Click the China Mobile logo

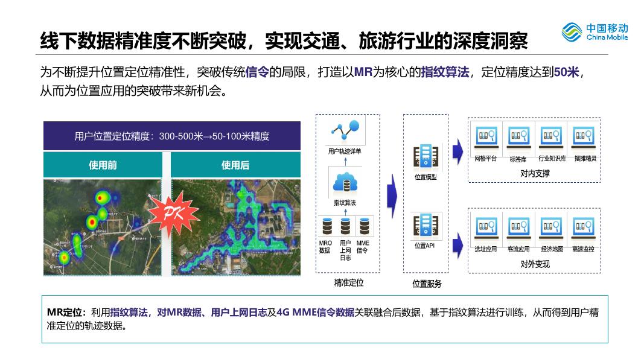pyautogui.click(x=595, y=32)
